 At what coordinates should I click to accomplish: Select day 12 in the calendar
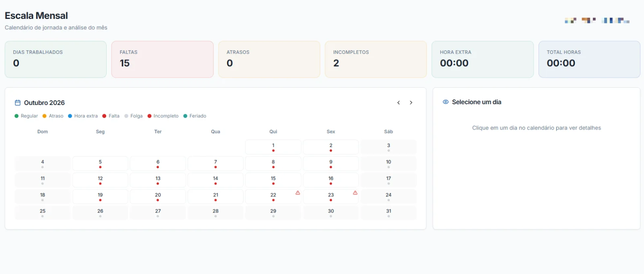point(100,180)
